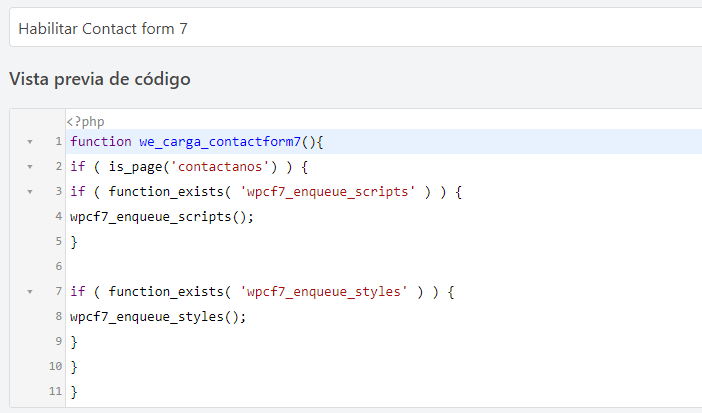Click the <?php opening tag
The height and width of the screenshot is (413, 702).
tap(86, 121)
